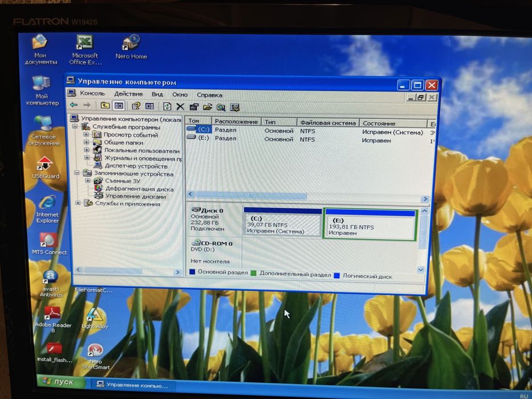Click the magnifier Explore toolbar icon

tap(221, 108)
